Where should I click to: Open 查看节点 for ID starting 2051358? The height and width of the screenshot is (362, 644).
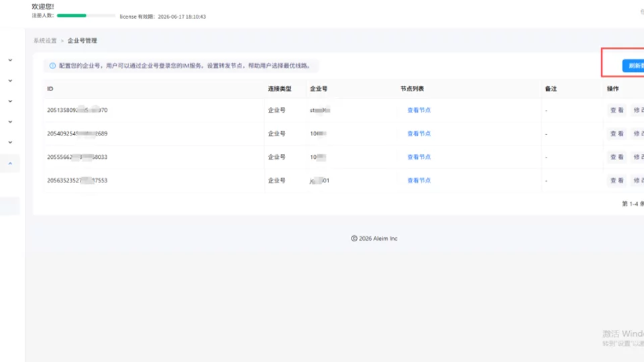point(419,110)
